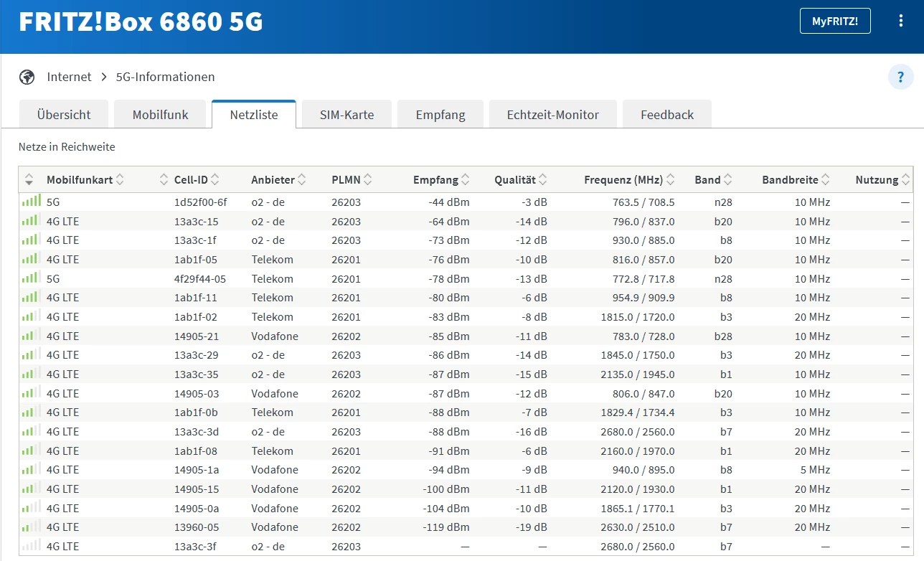The width and height of the screenshot is (924, 561).
Task: Click signal bars icon of Telekom 5G row
Action: point(31,278)
